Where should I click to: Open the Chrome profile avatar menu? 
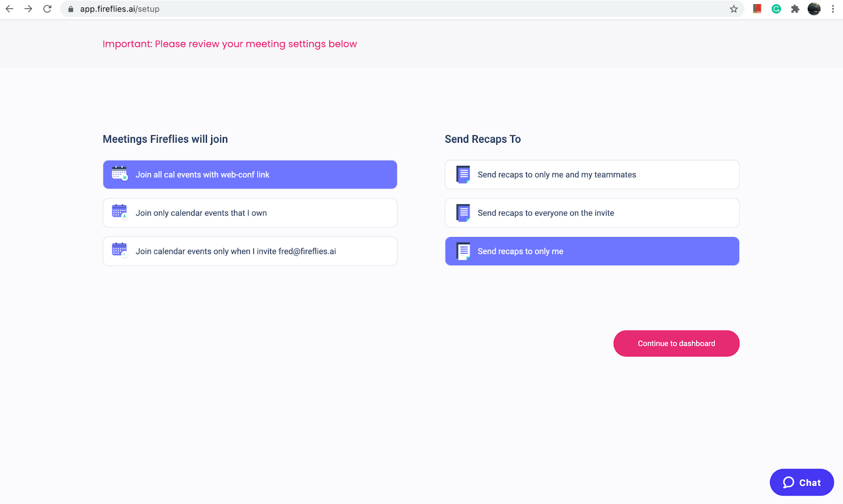coord(814,9)
